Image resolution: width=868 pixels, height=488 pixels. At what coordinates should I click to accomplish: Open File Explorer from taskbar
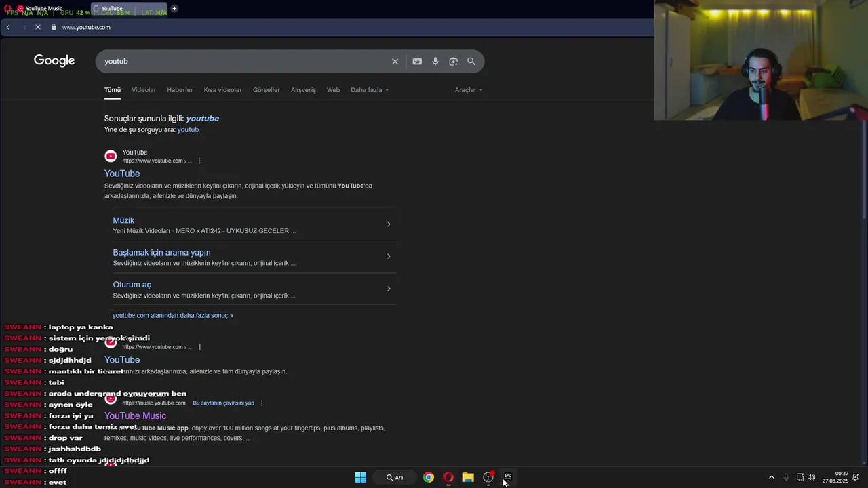point(468,477)
